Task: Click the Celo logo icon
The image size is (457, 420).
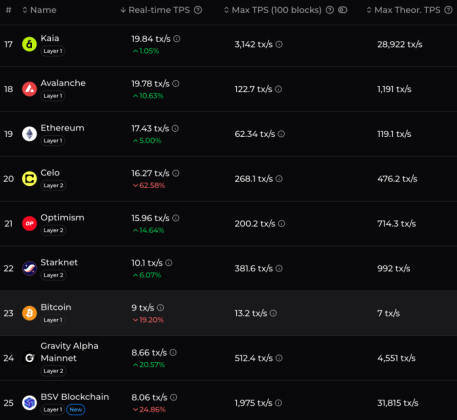Action: tap(29, 179)
